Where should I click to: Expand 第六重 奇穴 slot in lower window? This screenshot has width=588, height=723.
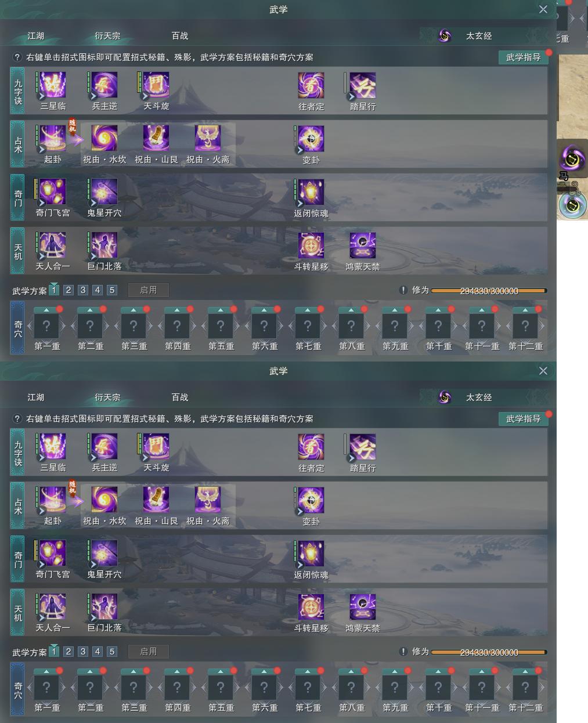264,687
